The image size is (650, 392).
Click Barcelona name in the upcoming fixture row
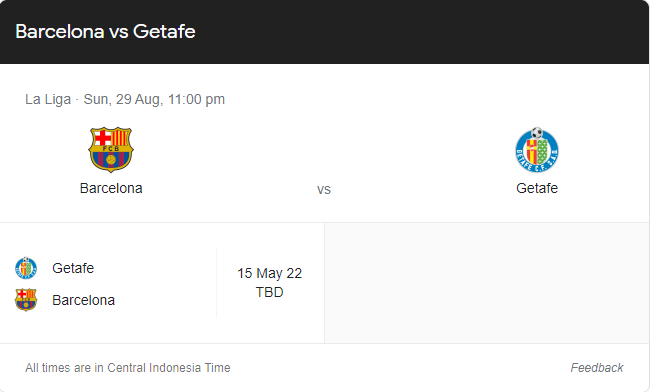(x=83, y=300)
